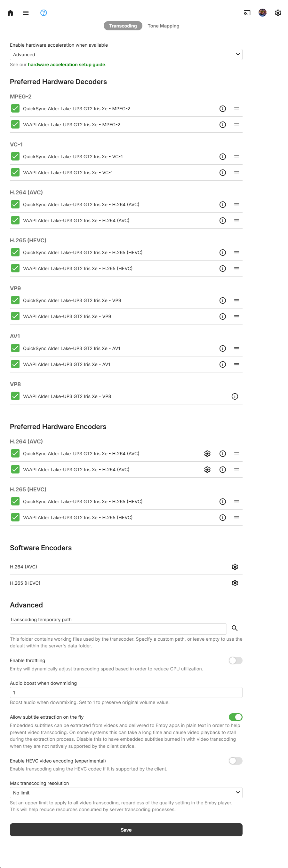
Task: Open settings gear for QuickSync H.264 encoder
Action: pyautogui.click(x=207, y=454)
